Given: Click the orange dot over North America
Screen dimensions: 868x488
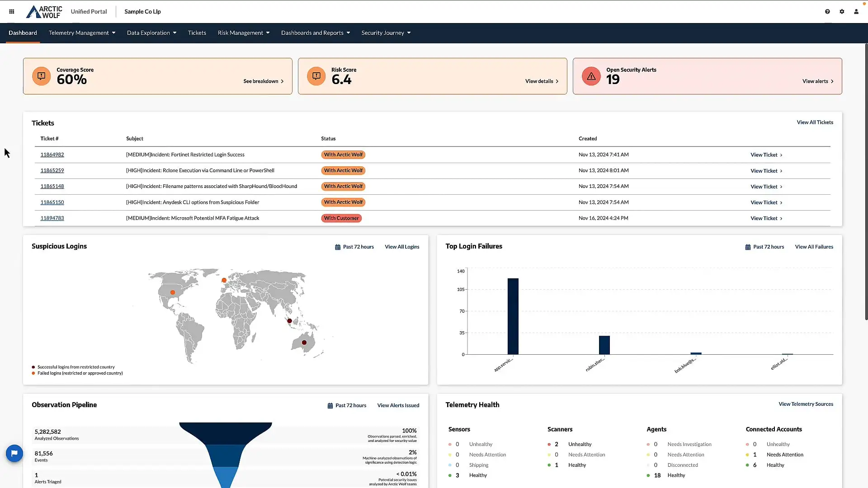Looking at the screenshot, I should [173, 292].
